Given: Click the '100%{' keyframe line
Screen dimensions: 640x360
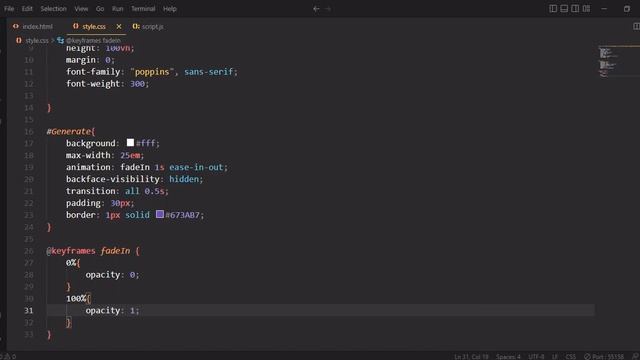Looking at the screenshot, I should pyautogui.click(x=78, y=299).
